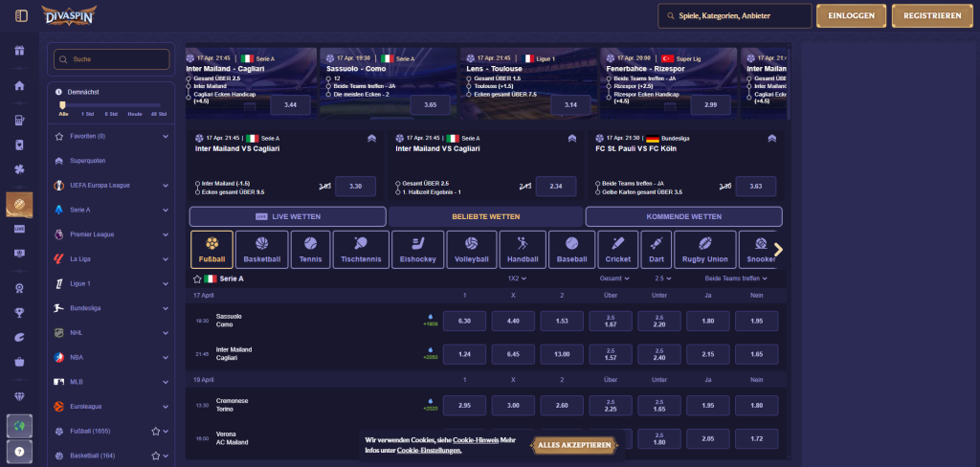
Task: Select 3.44 combo odds on Inter Mailand card
Action: [x=290, y=105]
